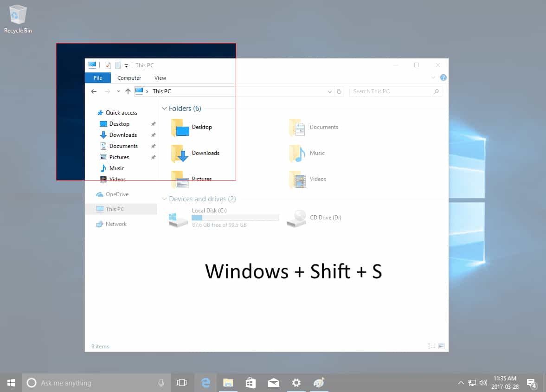Image resolution: width=546 pixels, height=392 pixels.
Task: Collapse the Devices and drives (2) section
Action: 165,199
